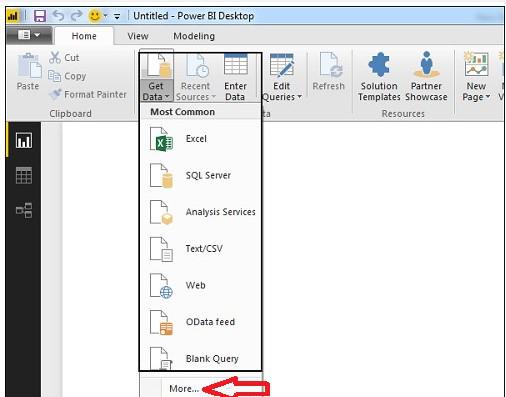Open the File menu button
506x397 pixels.
click(x=29, y=35)
